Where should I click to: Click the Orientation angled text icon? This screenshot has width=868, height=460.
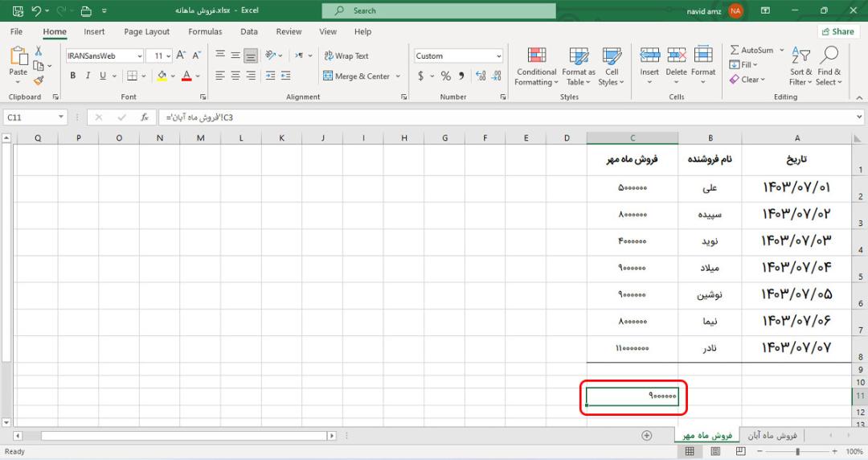coord(270,55)
